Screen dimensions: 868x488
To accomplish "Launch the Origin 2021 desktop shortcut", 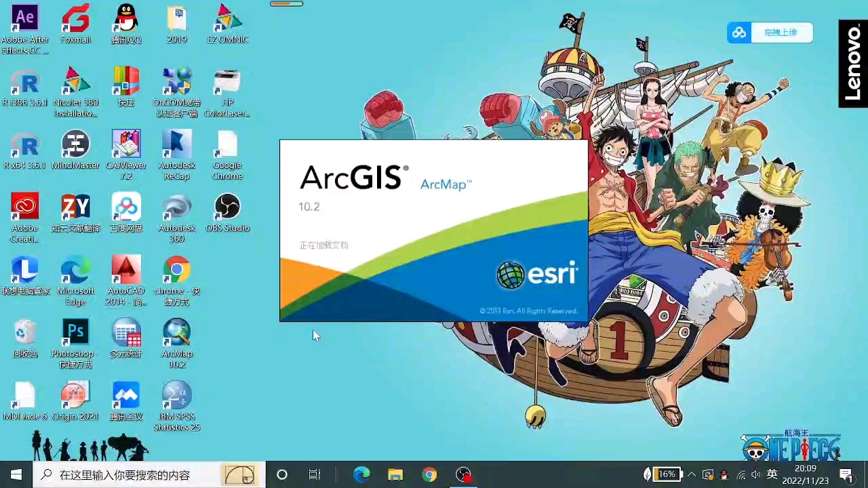I will pos(75,402).
